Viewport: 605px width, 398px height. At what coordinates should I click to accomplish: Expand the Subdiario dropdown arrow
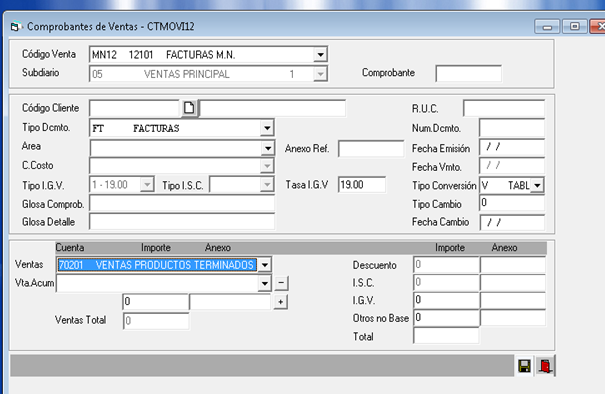320,74
